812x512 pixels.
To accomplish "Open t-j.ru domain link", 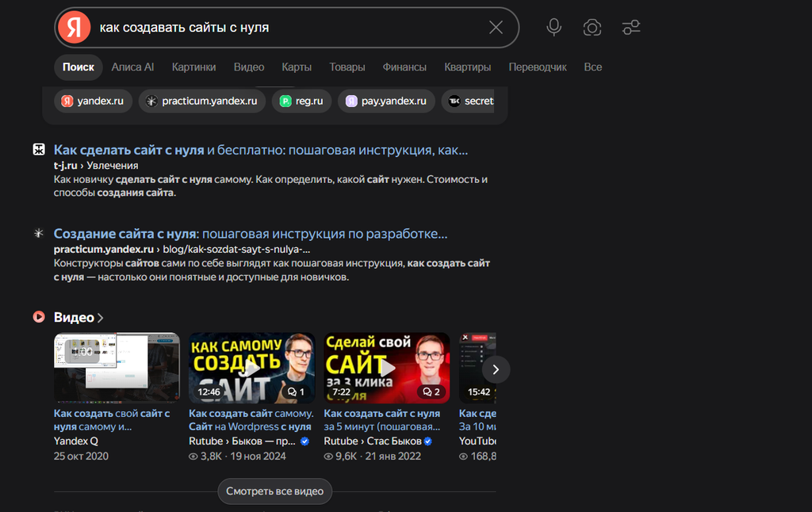I will tap(65, 166).
